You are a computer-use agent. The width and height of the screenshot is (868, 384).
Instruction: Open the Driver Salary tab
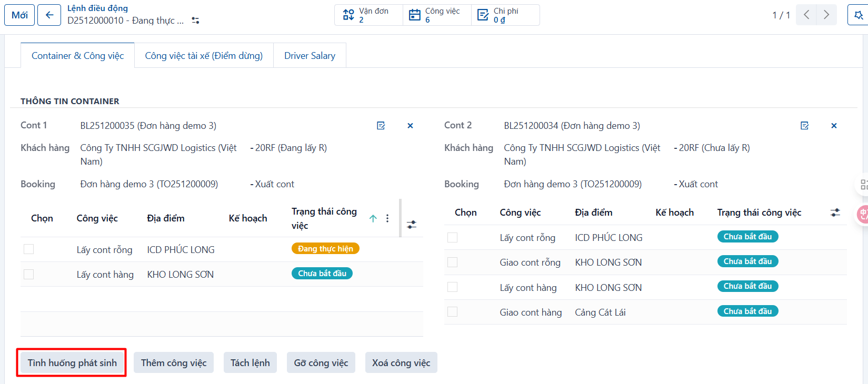310,56
